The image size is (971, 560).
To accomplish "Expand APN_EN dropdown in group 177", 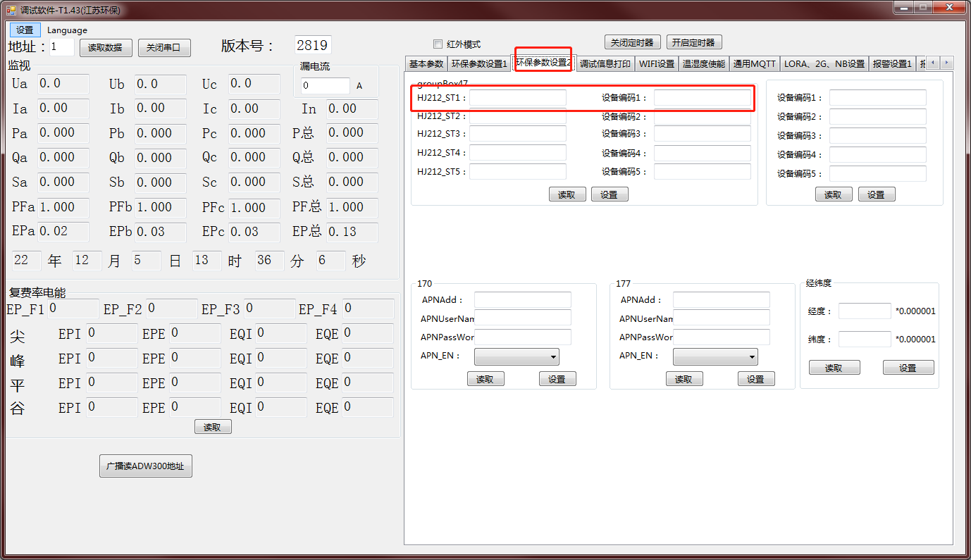I will point(715,357).
